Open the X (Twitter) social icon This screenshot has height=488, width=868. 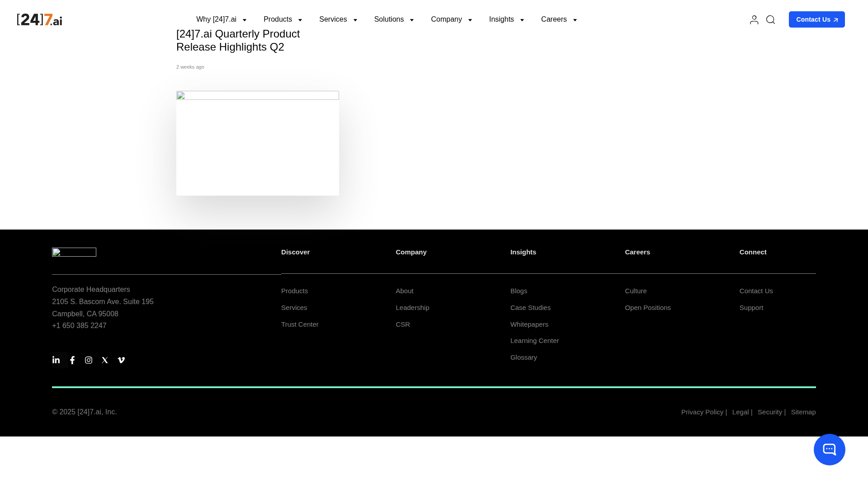coord(105,360)
